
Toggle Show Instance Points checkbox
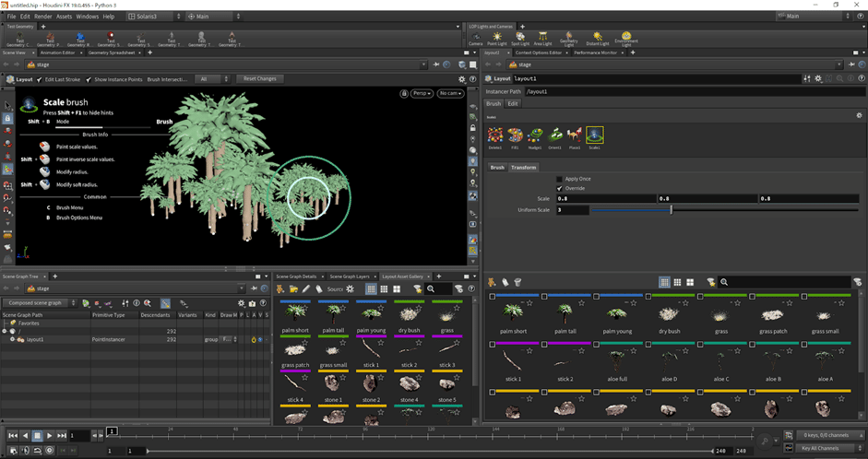(x=89, y=79)
